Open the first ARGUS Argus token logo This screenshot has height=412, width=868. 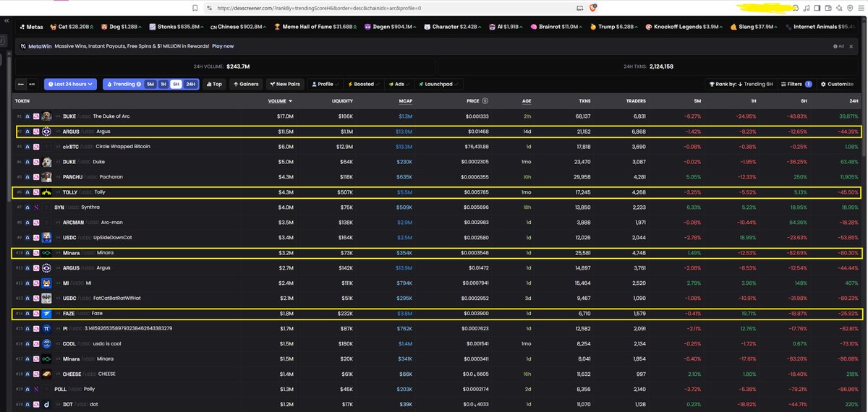(x=46, y=132)
